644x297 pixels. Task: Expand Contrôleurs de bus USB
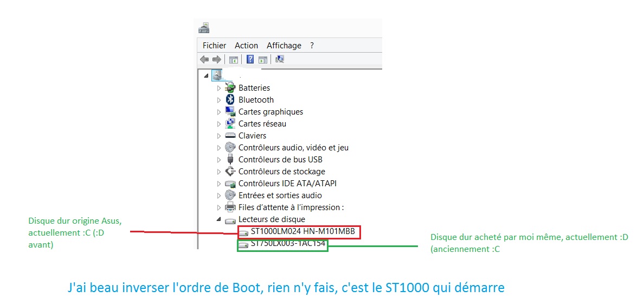tap(219, 160)
